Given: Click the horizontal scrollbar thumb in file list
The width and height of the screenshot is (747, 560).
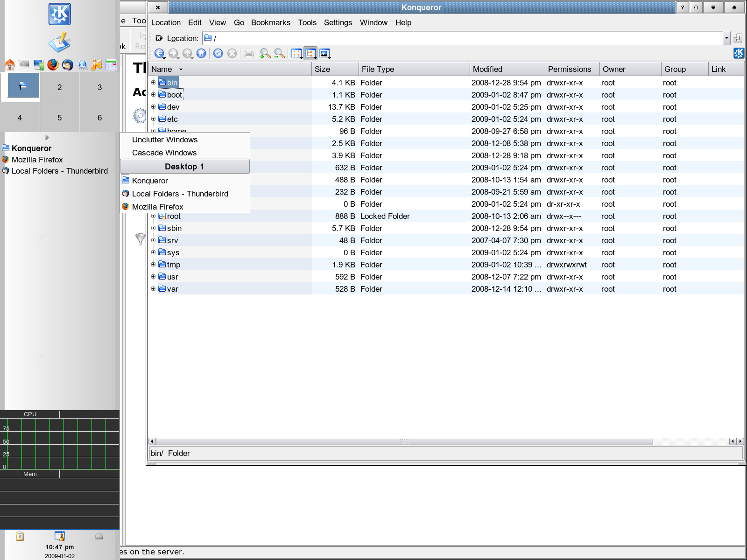Looking at the screenshot, I should click(x=404, y=441).
